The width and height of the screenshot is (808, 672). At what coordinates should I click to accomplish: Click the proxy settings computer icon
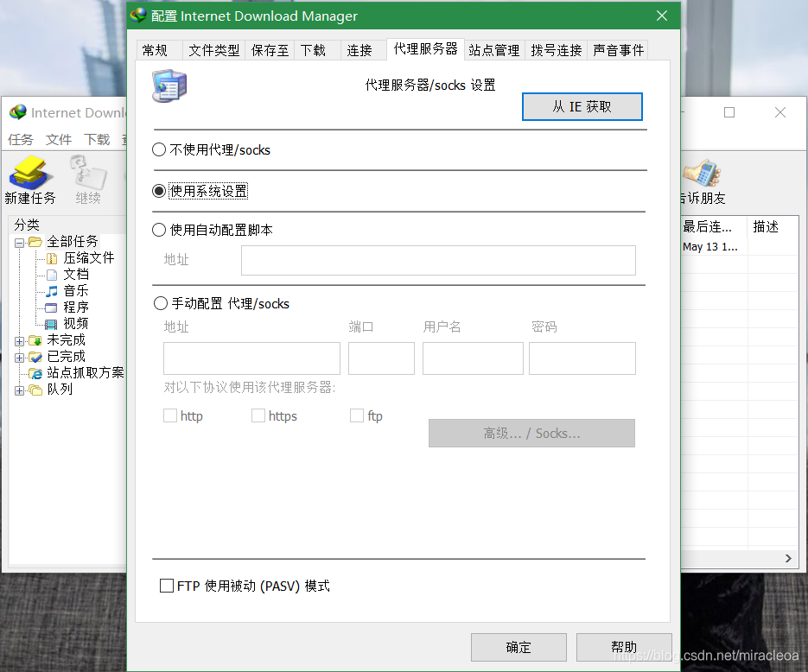pos(169,86)
